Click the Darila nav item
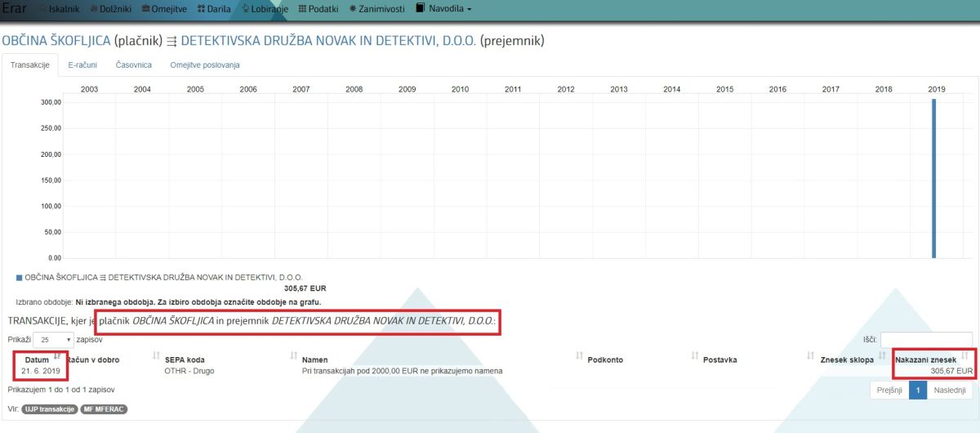Screen dimensions: 980x433 212,9
